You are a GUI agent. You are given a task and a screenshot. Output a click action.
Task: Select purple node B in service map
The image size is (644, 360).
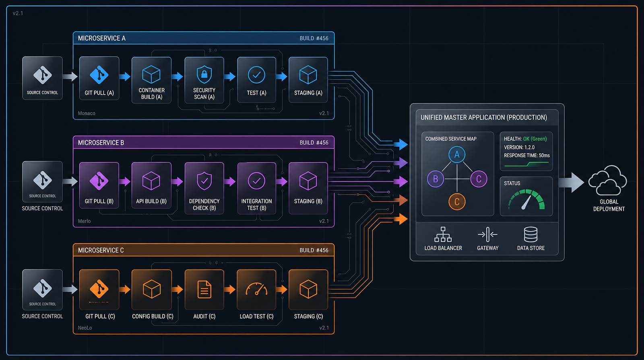coord(436,179)
